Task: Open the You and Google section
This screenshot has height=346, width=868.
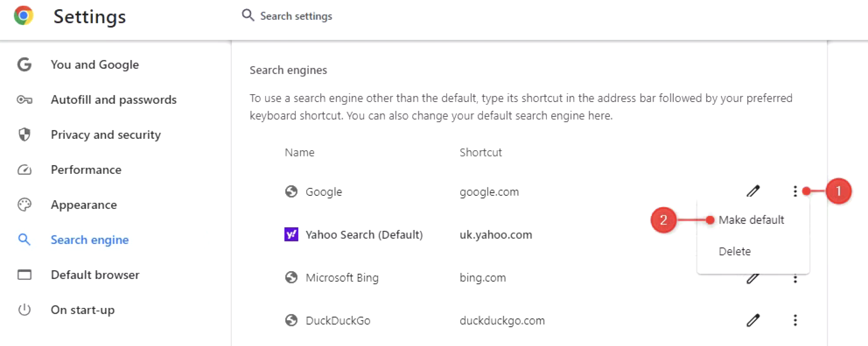Action: click(x=94, y=65)
